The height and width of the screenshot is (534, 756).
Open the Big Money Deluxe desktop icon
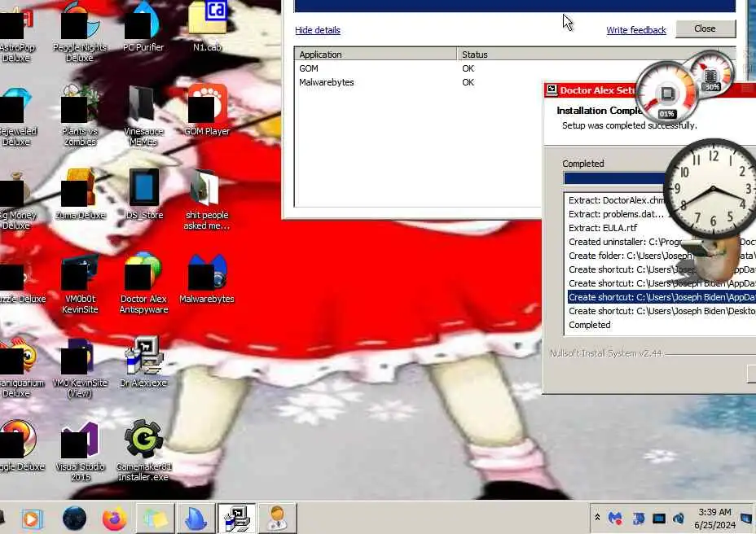16,199
